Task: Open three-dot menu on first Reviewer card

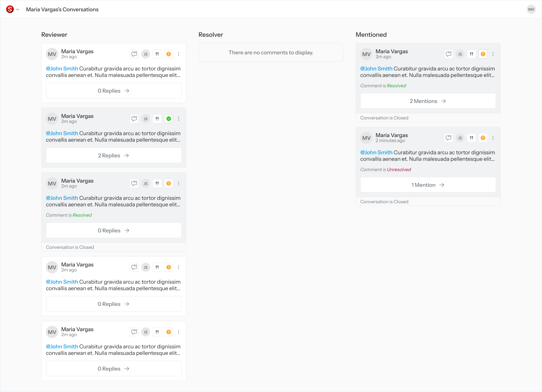Action: (x=179, y=54)
